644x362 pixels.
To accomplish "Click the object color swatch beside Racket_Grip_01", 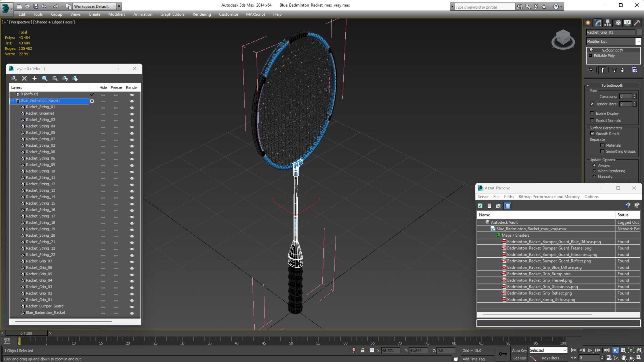I will pos(639,32).
